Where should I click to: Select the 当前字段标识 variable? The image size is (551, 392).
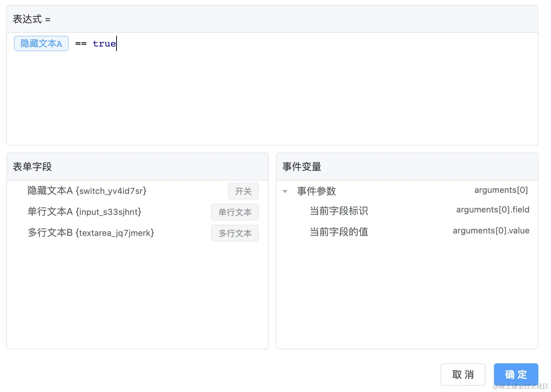point(339,211)
